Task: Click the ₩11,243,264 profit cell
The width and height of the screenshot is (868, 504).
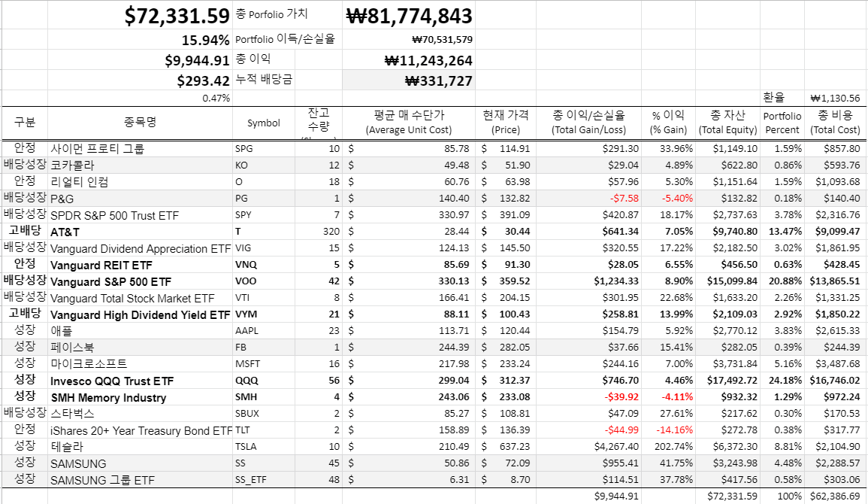Action: [409, 60]
